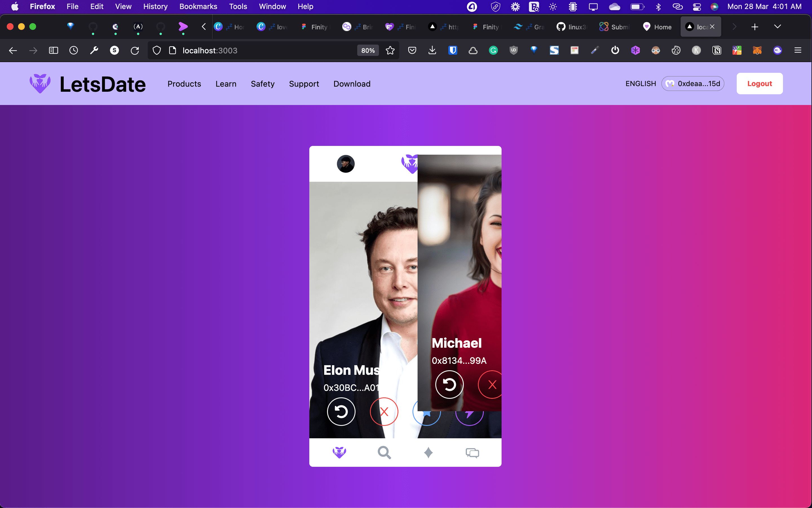This screenshot has width=812, height=508.
Task: Open the Grammarly extension icon
Action: click(493, 51)
